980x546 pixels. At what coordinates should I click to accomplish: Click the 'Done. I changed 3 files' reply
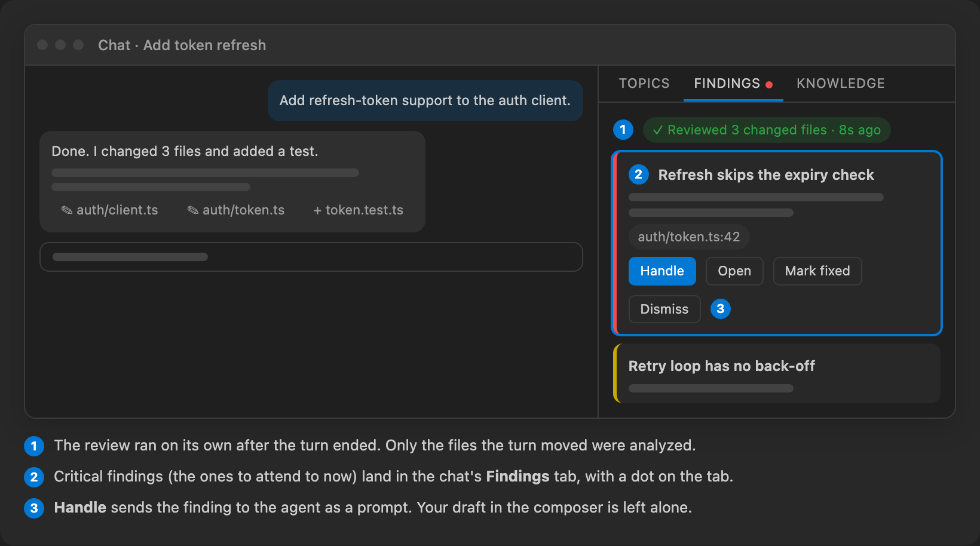pos(232,182)
